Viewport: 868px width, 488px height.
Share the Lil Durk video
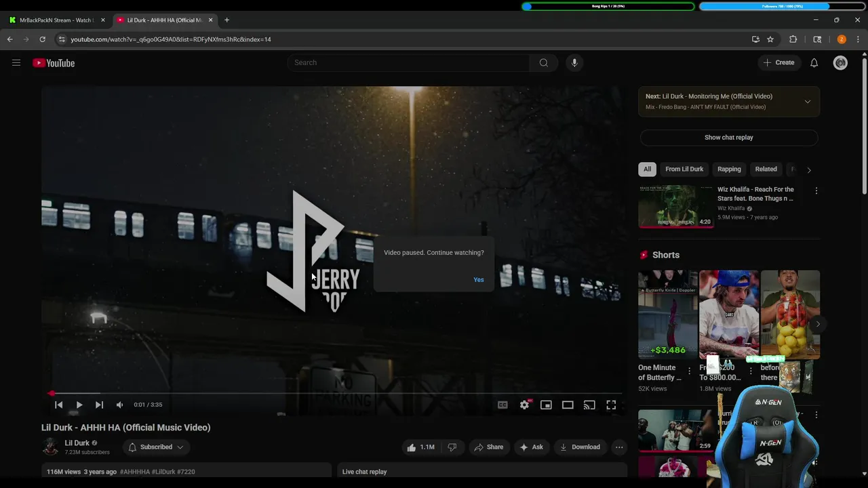coord(488,447)
